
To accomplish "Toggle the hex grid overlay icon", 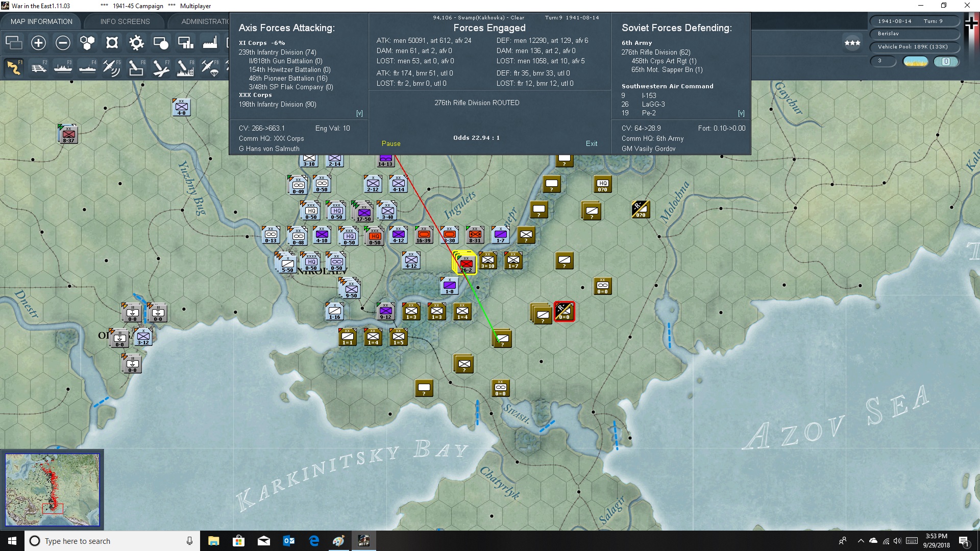I will (x=87, y=43).
